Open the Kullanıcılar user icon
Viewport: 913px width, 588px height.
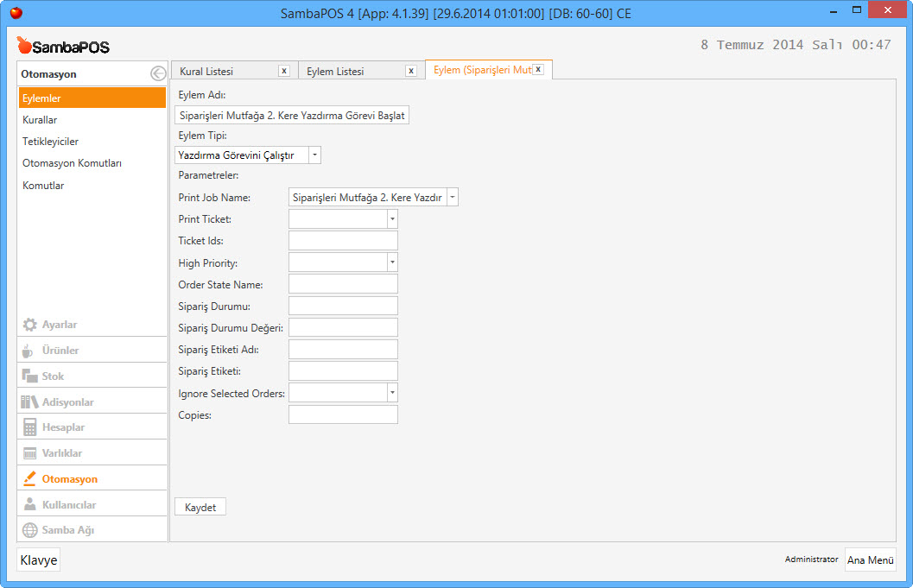point(30,504)
